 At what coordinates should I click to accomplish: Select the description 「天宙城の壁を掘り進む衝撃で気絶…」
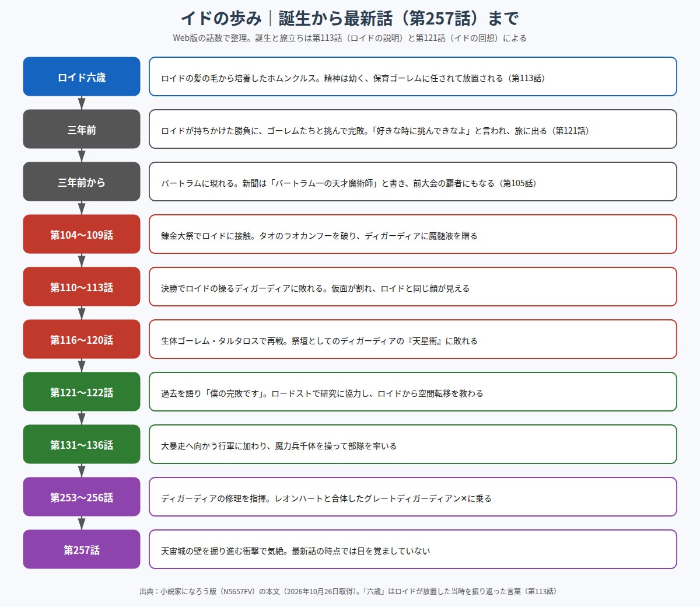pyautogui.click(x=413, y=549)
